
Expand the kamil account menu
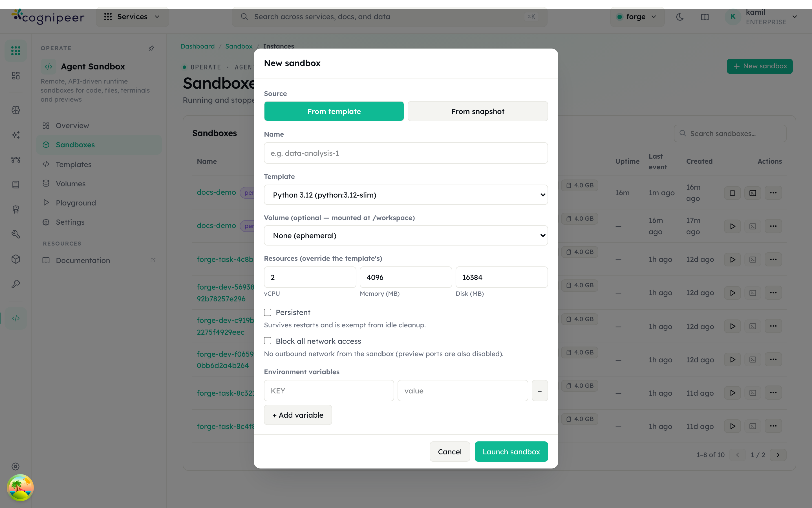(762, 17)
